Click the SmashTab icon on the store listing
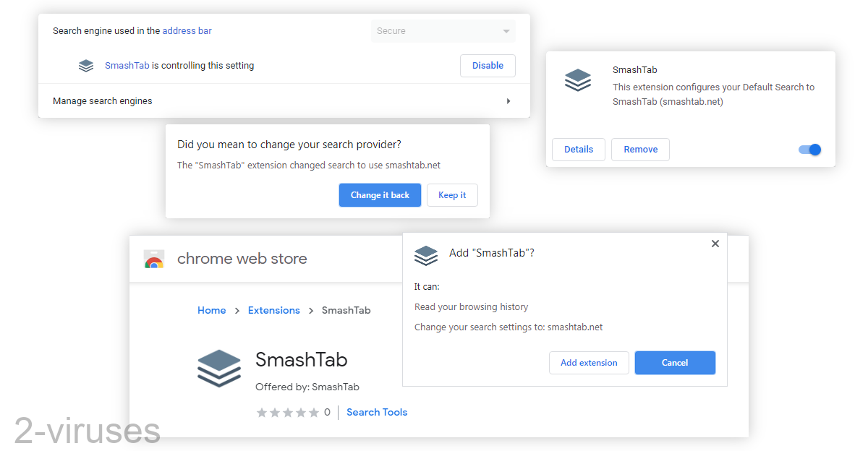Screen dimensions: 868x451 219,368
